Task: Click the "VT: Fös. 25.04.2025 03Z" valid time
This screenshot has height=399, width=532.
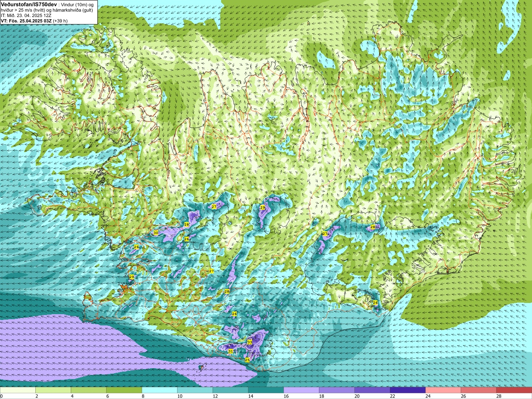Action: click(x=26, y=21)
